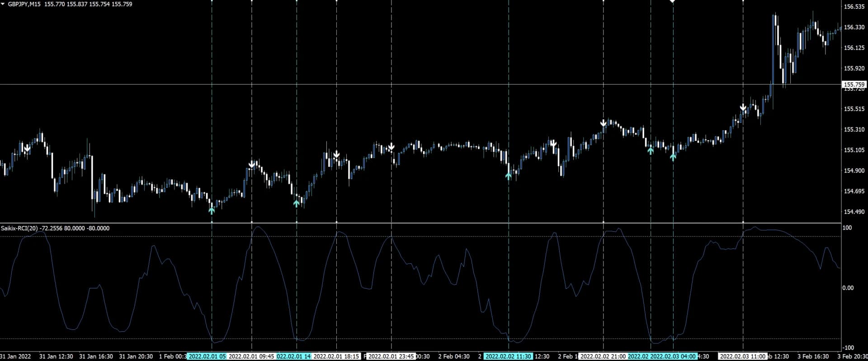Click the 156.330 value on price scale

click(x=854, y=28)
